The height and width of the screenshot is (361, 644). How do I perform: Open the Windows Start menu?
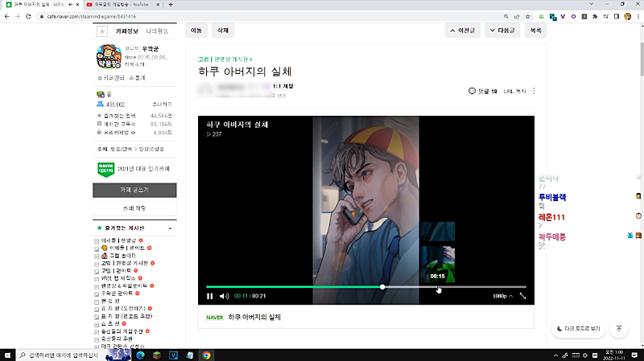pos(7,355)
